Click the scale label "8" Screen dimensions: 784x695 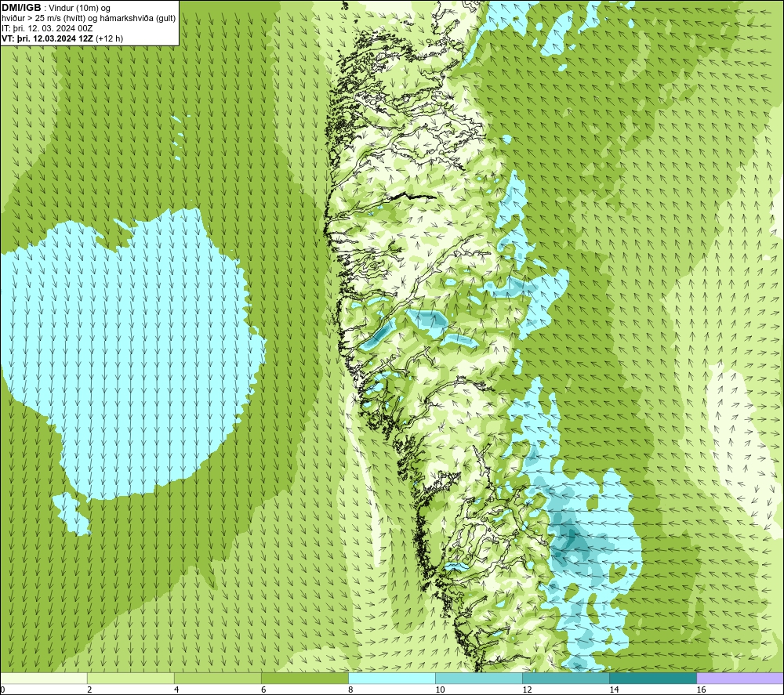pos(350,690)
